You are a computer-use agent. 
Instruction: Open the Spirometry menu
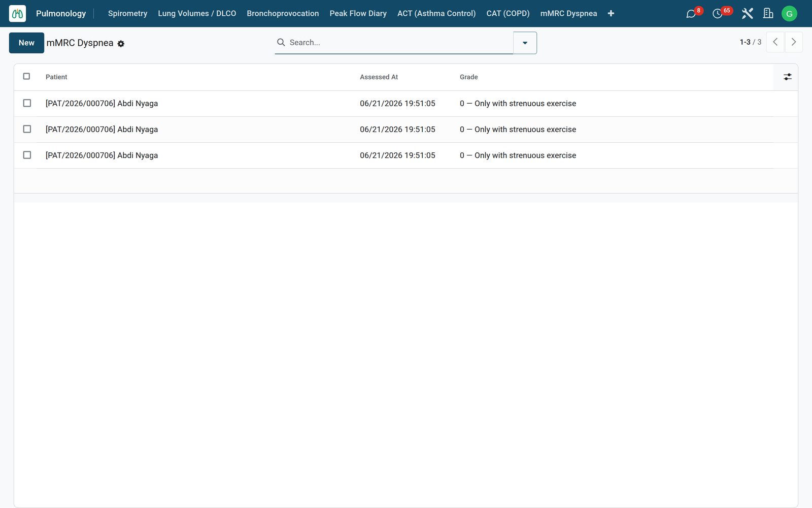(127, 14)
